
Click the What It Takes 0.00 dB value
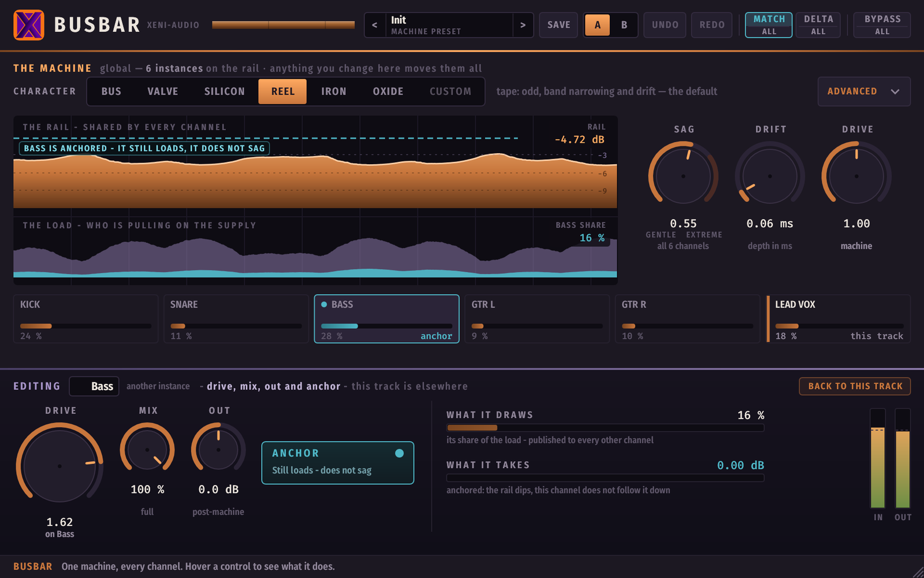click(x=740, y=465)
